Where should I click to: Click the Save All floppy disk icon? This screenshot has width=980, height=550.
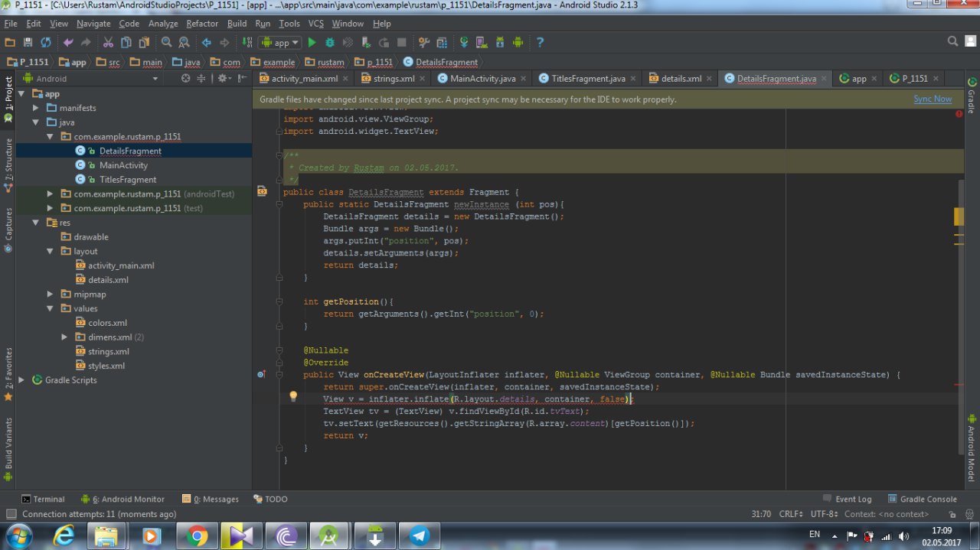[28, 43]
